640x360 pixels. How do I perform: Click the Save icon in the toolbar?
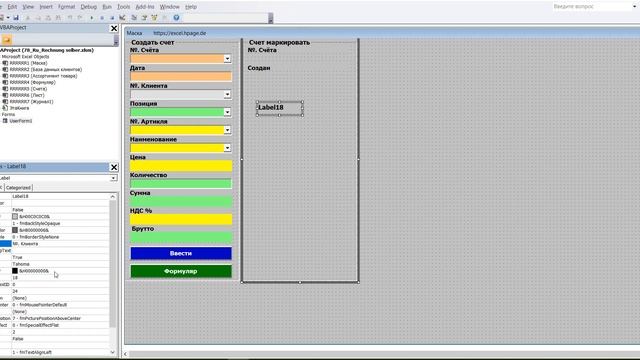[x=16, y=18]
